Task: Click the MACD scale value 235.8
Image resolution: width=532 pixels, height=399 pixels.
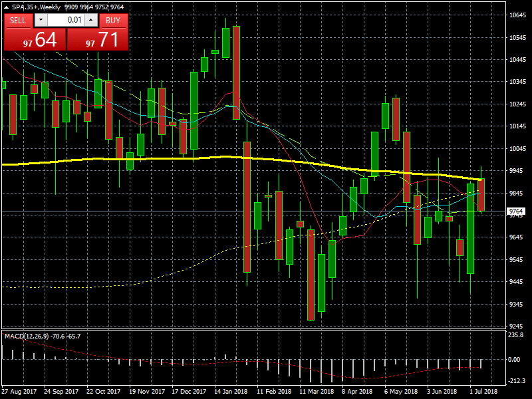Action: pyautogui.click(x=515, y=336)
